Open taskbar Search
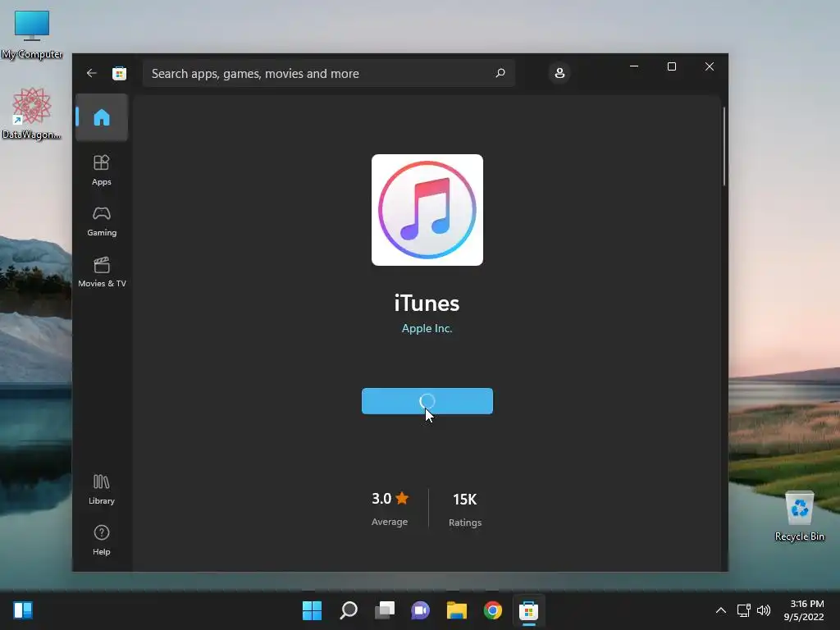This screenshot has width=840, height=630. (x=348, y=610)
